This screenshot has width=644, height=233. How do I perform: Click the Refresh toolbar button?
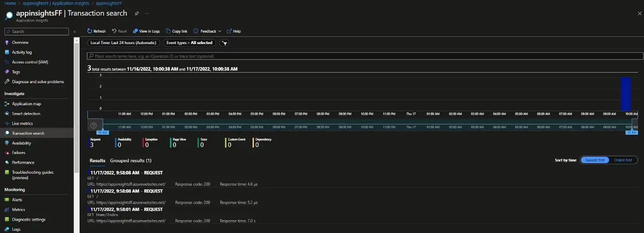tap(97, 31)
